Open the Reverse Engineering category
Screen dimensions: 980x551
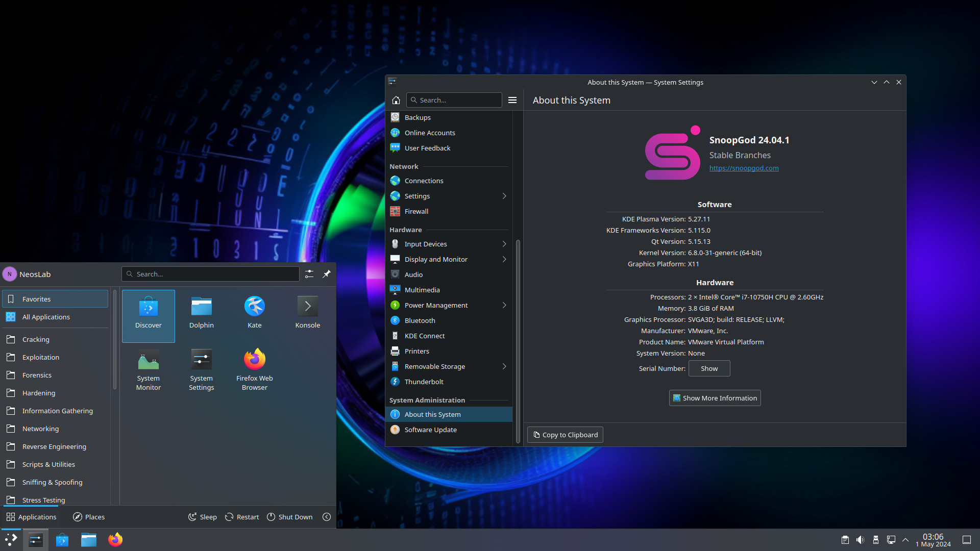(x=55, y=446)
